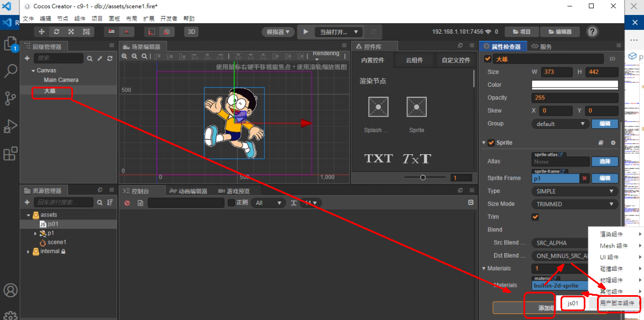Select the Sprite widget thumbnail
The width and height of the screenshot is (644, 320).
pyautogui.click(x=416, y=107)
